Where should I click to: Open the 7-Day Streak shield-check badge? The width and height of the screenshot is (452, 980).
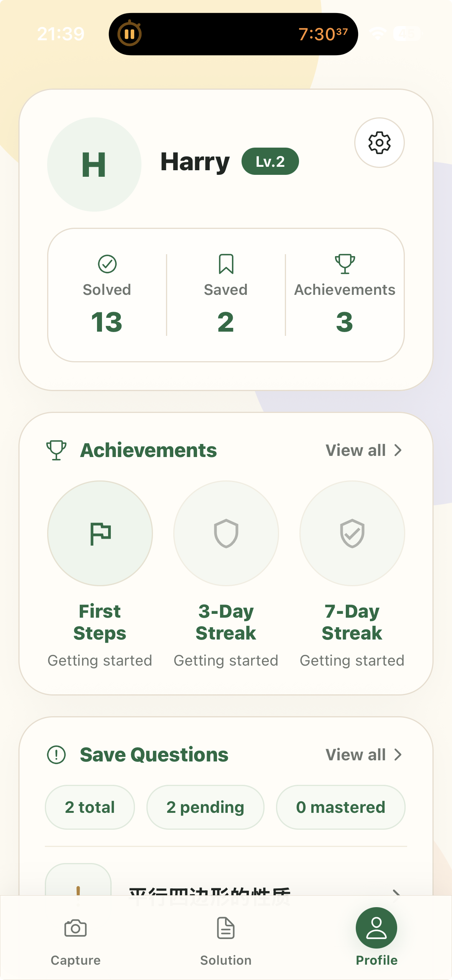[352, 533]
